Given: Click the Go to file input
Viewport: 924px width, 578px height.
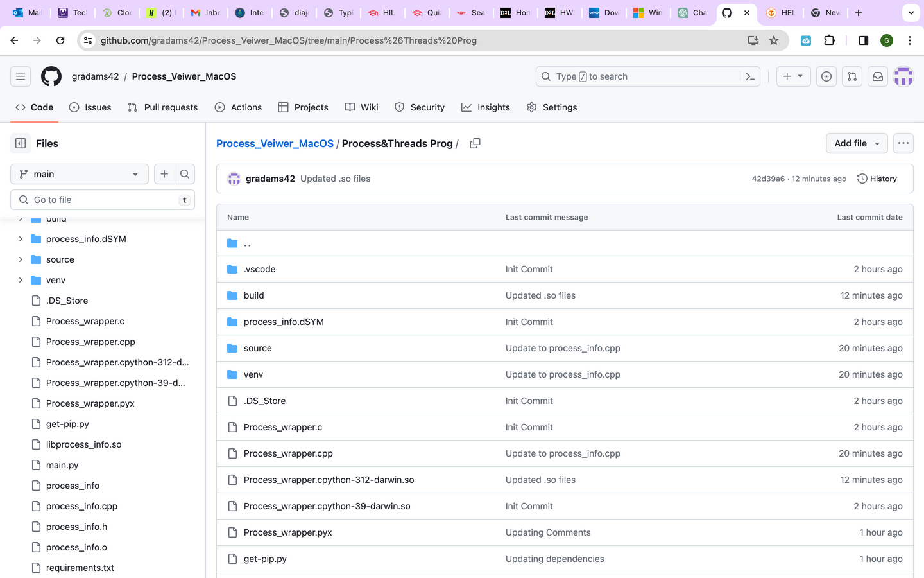Looking at the screenshot, I should coord(103,200).
